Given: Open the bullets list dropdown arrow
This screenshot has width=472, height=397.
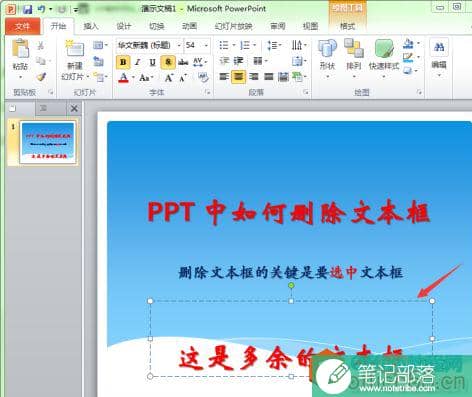Looking at the screenshot, I should [x=234, y=45].
